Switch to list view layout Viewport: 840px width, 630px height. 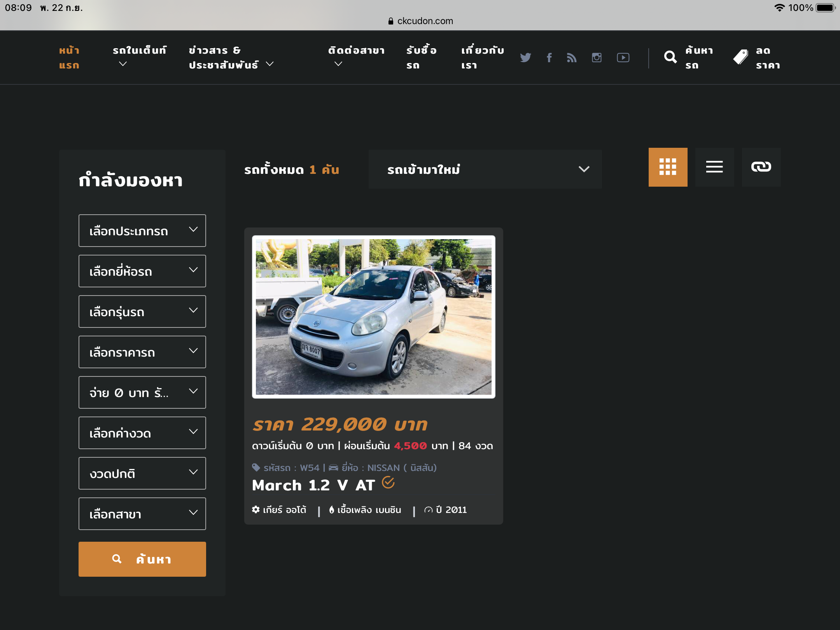pos(714,167)
